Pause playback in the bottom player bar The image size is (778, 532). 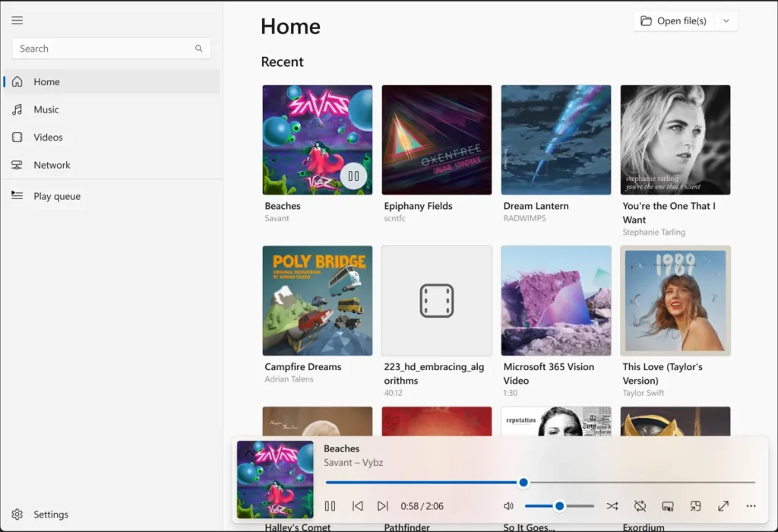330,506
